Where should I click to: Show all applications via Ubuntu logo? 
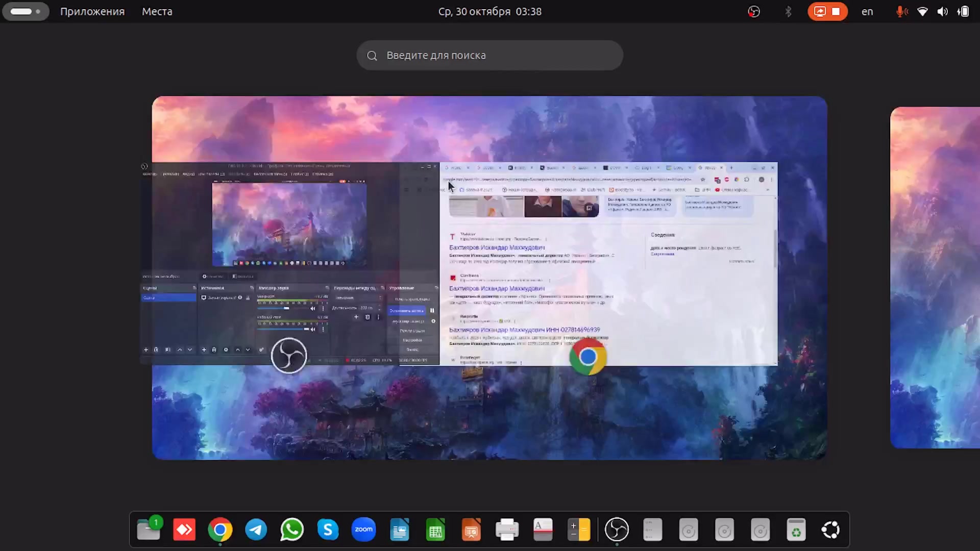click(830, 530)
